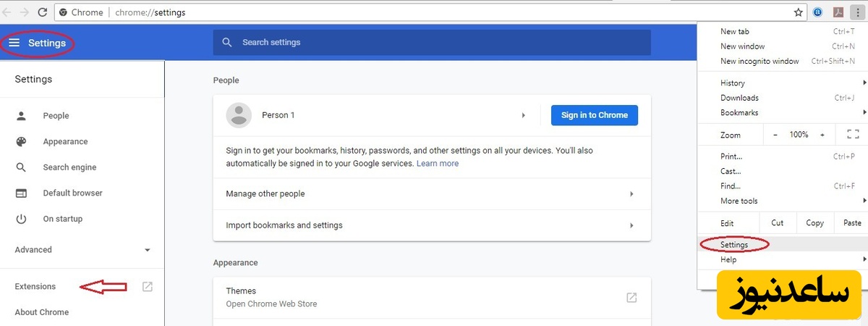Increase zoom with the plus button
This screenshot has height=326, width=868.
coord(822,135)
